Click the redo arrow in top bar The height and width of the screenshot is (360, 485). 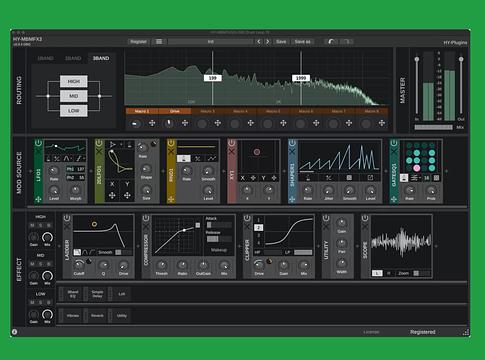347,41
